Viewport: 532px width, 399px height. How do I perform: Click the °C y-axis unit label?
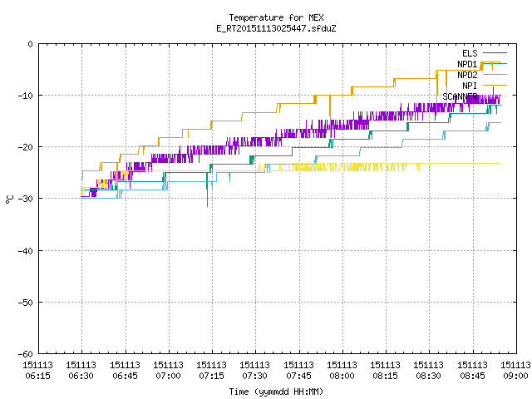click(x=9, y=199)
